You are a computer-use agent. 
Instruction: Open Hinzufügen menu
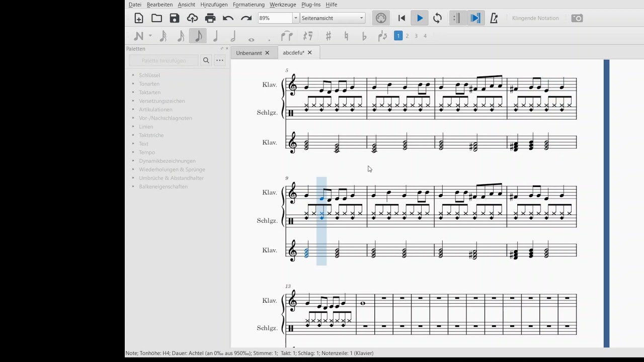[x=214, y=5]
